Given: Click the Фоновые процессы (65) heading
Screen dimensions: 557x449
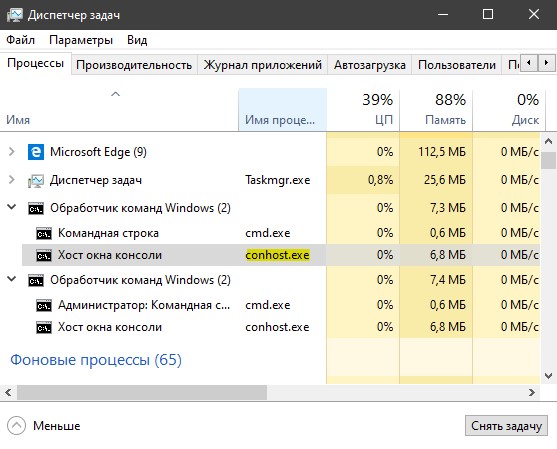Looking at the screenshot, I should 96,360.
